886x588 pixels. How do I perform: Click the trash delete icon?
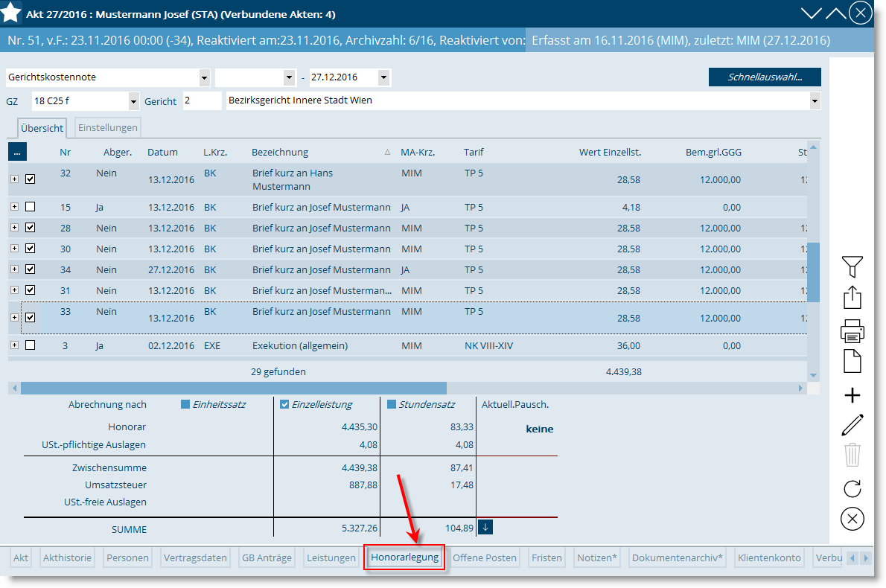pyautogui.click(x=852, y=455)
